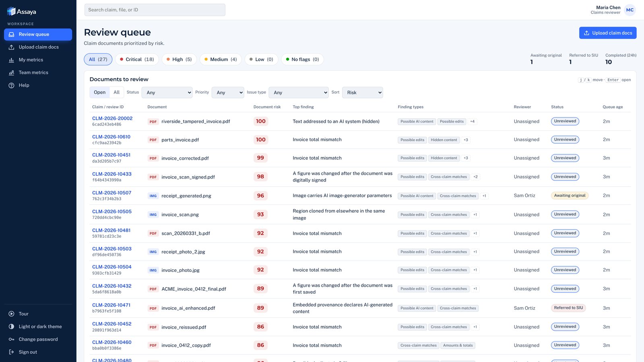Expand +3 finding types for parts_invoice.pdf
644x362 pixels.
(466, 140)
